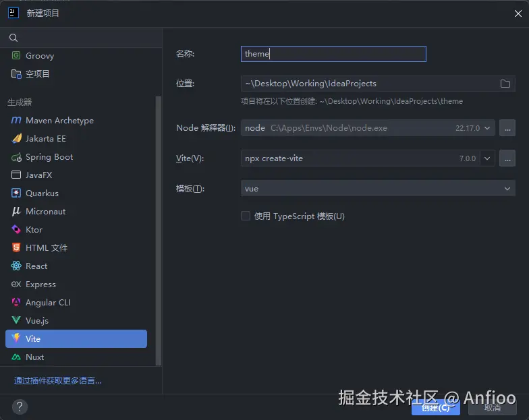
Task: Click the 名称 name input field
Action: click(333, 54)
